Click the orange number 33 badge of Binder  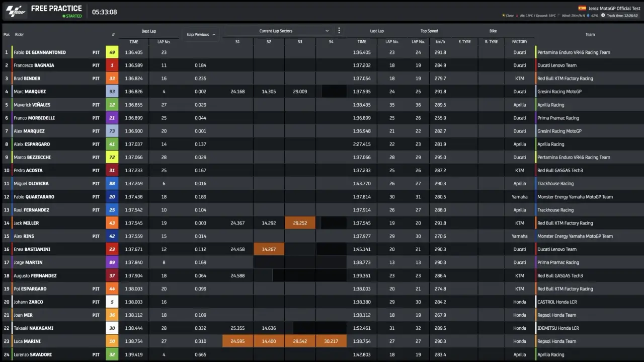coord(112,79)
